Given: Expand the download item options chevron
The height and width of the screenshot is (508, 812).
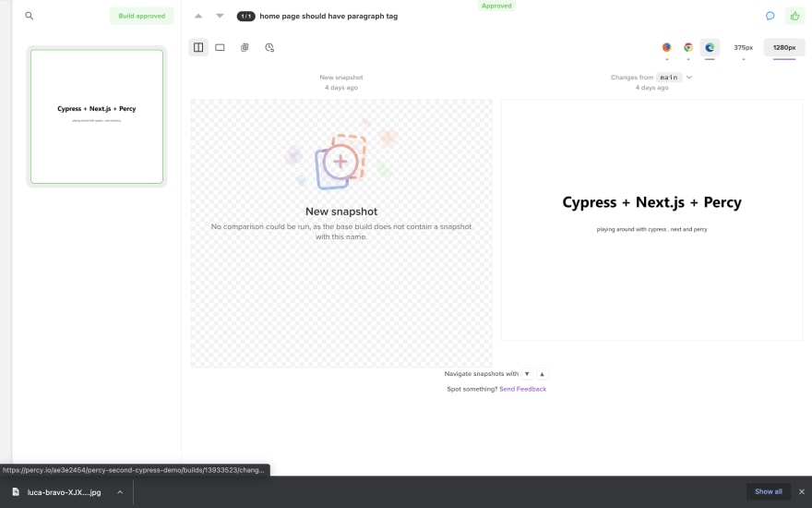Looking at the screenshot, I should coord(120,492).
